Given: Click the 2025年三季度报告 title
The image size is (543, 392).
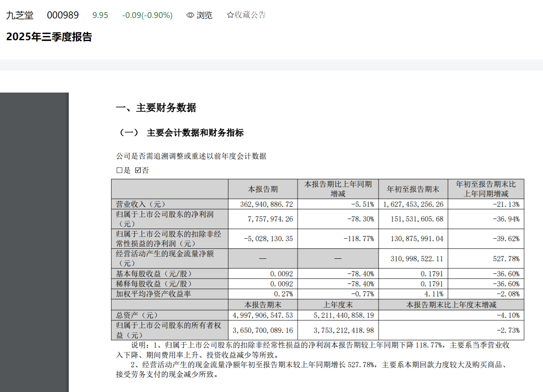Looking at the screenshot, I should pyautogui.click(x=49, y=37).
